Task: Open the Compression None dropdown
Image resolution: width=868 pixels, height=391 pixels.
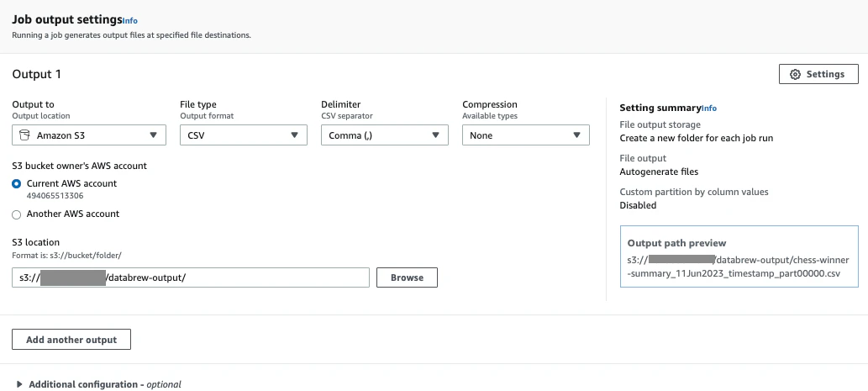Action: (x=526, y=135)
